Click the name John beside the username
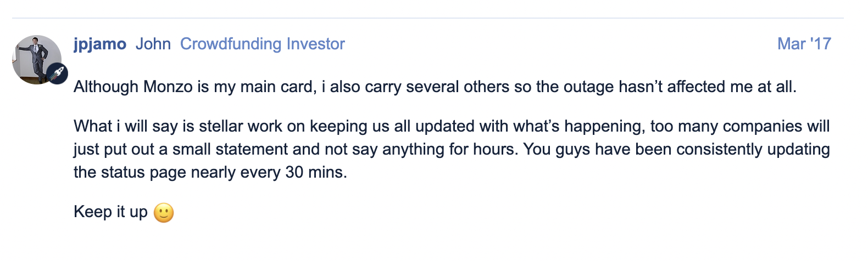This screenshot has height=261, width=868. [153, 44]
